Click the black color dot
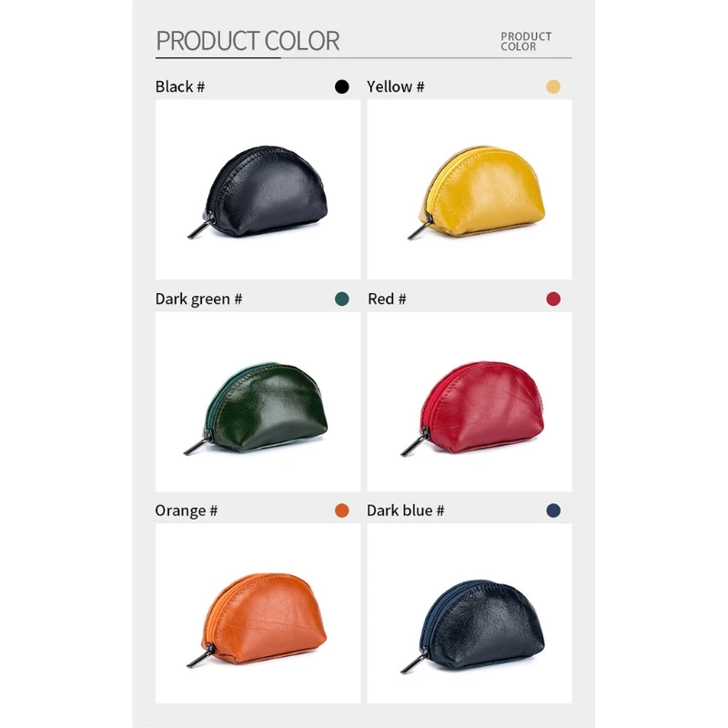Viewport: 728px width, 728px height. [342, 86]
